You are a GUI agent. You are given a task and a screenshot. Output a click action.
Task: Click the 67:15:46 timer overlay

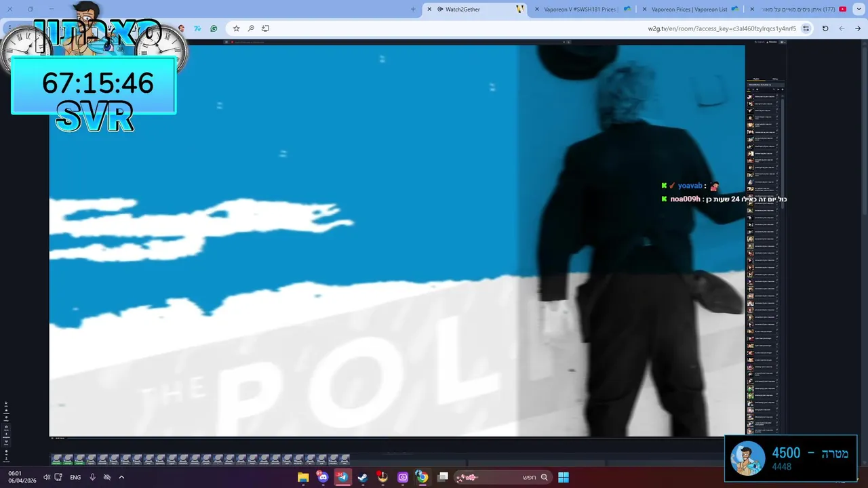click(x=98, y=83)
